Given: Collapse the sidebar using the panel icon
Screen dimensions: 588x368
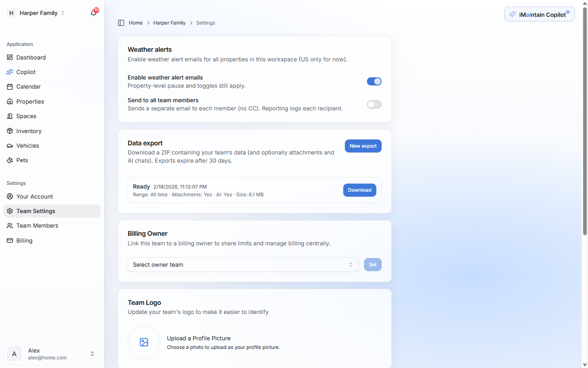Looking at the screenshot, I should click(x=121, y=22).
